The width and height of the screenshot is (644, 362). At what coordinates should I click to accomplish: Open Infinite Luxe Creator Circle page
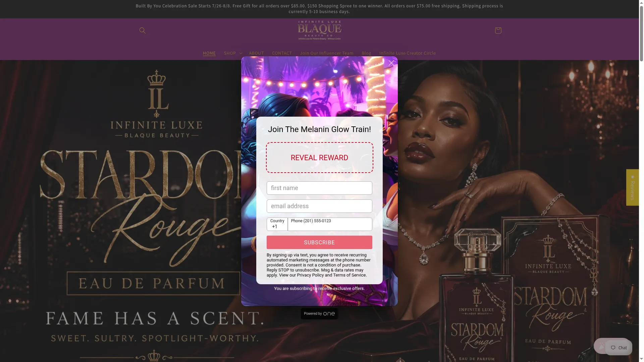point(407,53)
